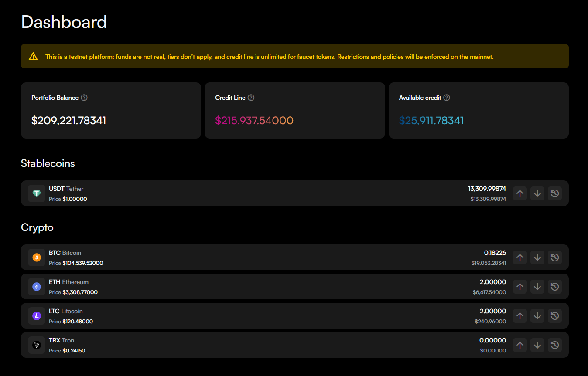Open the Litecoin history icon
This screenshot has height=376, width=588.
click(555, 316)
